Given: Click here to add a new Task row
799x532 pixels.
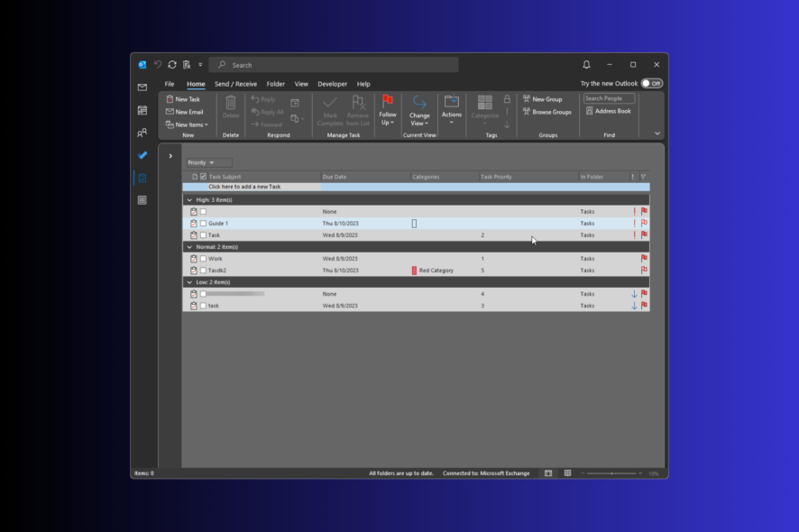Looking at the screenshot, I should click(x=416, y=187).
